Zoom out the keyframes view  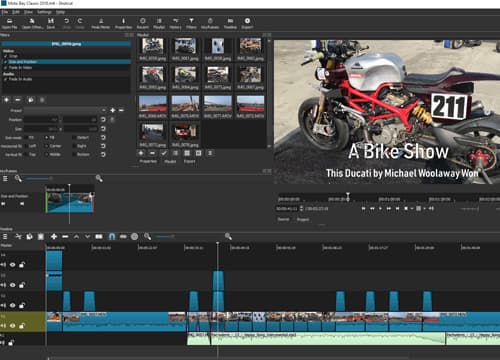click(18, 179)
